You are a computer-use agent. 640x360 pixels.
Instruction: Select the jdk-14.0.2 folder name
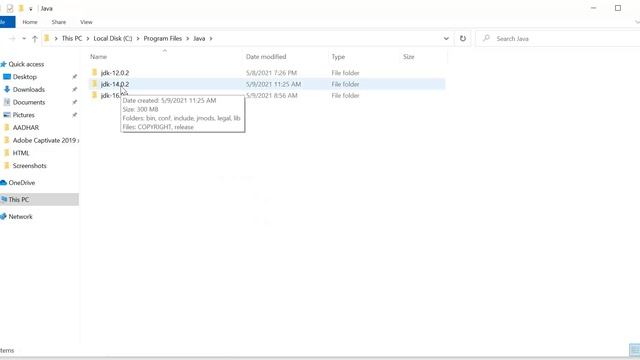(x=115, y=84)
